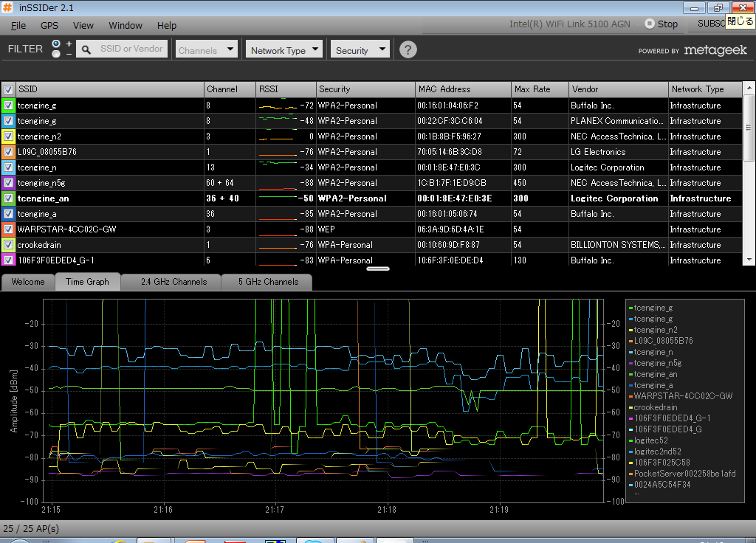Click the metageek logo
The image size is (756, 543).
715,50
